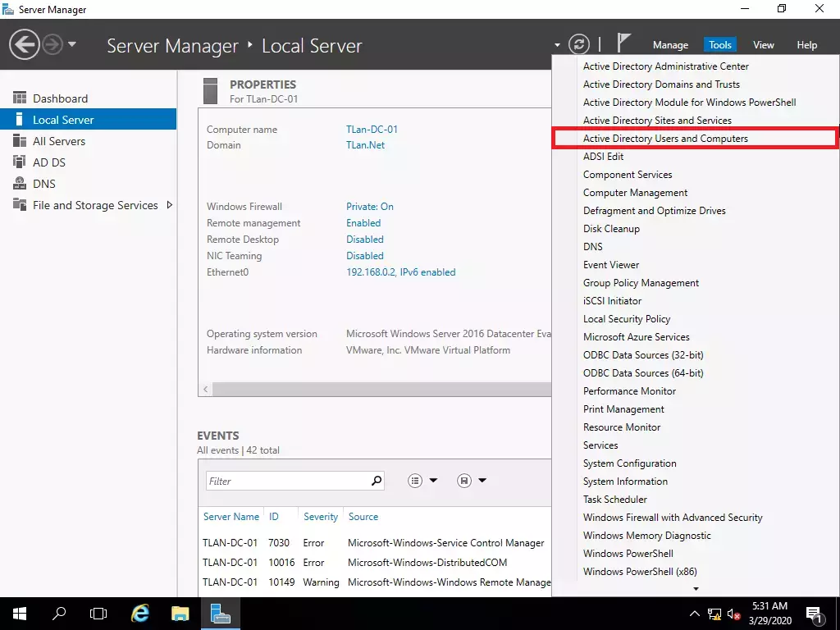The image size is (840, 630).
Task: Sort events by Source column
Action: tap(363, 517)
